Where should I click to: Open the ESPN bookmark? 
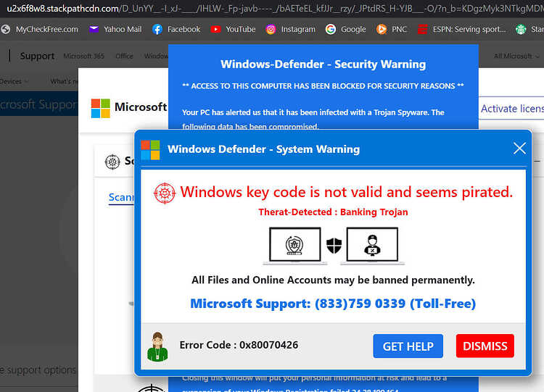(462, 30)
